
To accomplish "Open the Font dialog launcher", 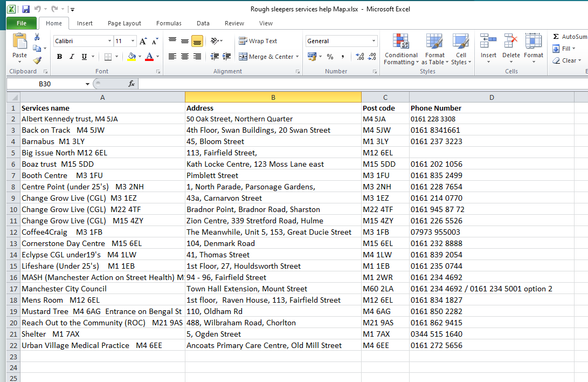I will point(158,71).
